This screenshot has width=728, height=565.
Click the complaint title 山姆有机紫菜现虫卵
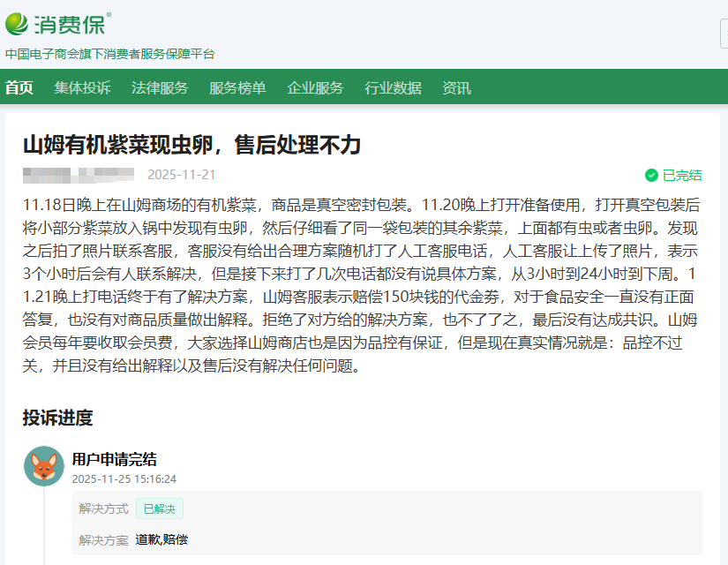pos(191,145)
